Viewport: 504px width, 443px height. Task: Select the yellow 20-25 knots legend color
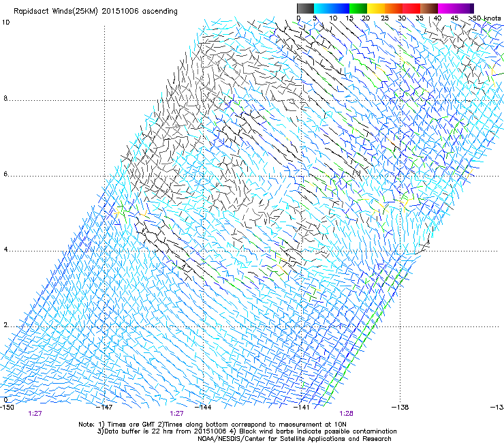point(376,8)
